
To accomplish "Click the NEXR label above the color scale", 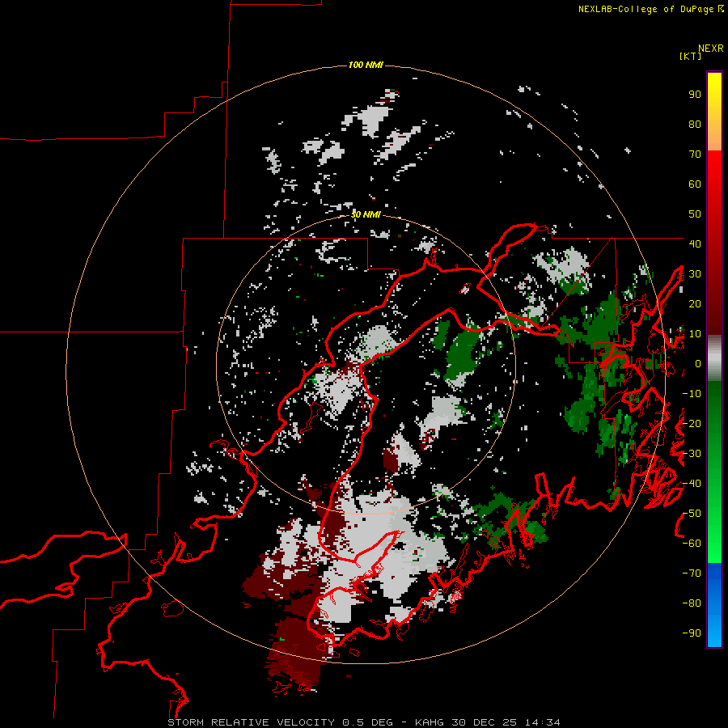I will (x=711, y=49).
